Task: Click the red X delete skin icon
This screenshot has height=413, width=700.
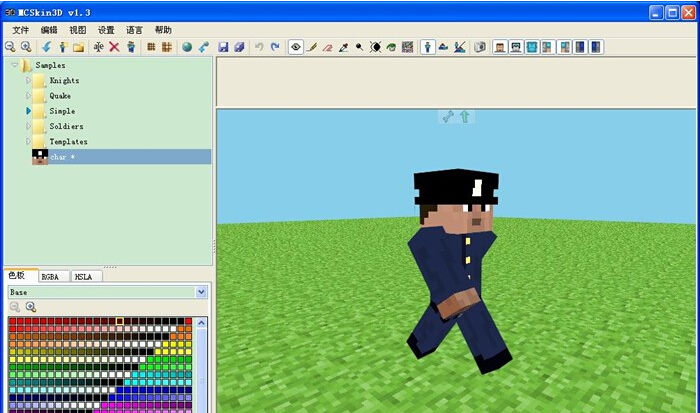Action: click(114, 47)
